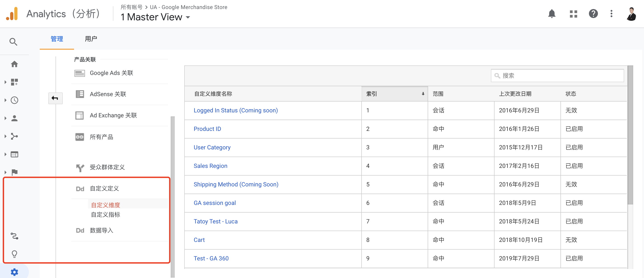This screenshot has width=644, height=278.
Task: Click UA - Google Merchandise Store breadcrumb
Action: pyautogui.click(x=189, y=7)
